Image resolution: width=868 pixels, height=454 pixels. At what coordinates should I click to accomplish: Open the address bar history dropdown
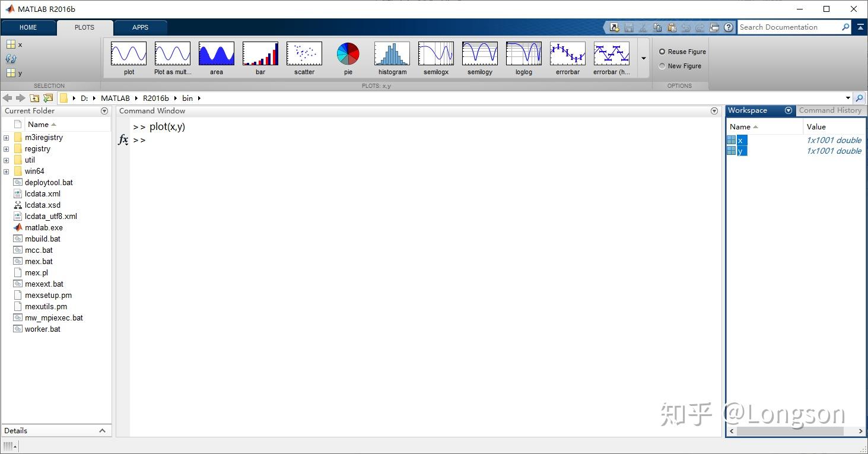(x=848, y=99)
